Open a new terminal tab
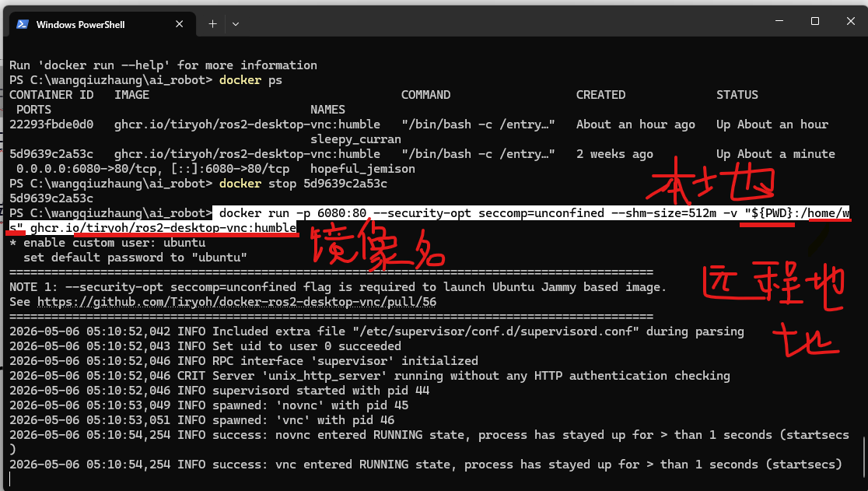Image resolution: width=868 pixels, height=491 pixels. [x=212, y=24]
